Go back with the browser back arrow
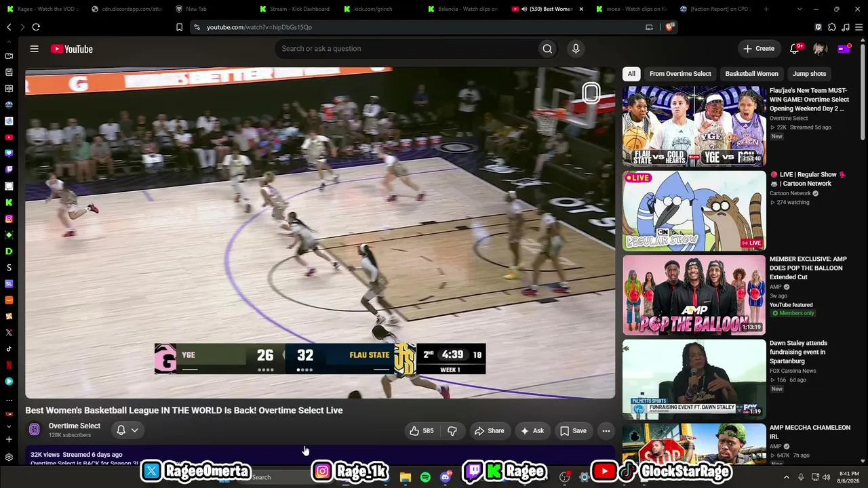 point(9,27)
